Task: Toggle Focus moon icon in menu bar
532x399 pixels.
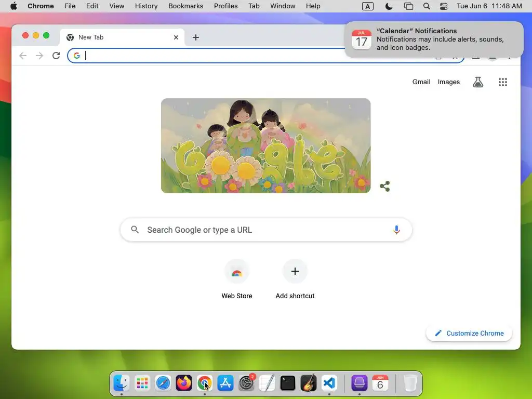Action: click(x=389, y=6)
